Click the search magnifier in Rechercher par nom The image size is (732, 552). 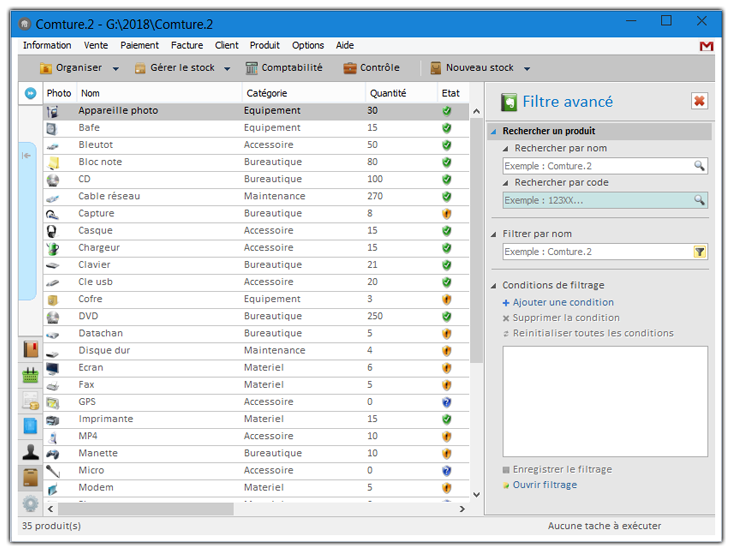700,167
